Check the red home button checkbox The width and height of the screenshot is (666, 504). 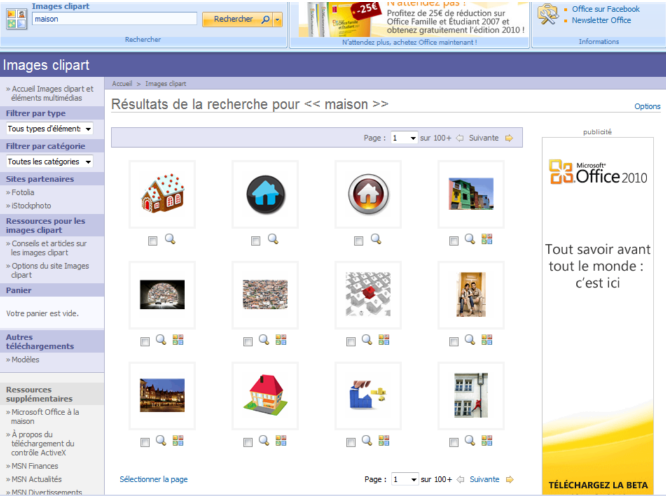358,241
